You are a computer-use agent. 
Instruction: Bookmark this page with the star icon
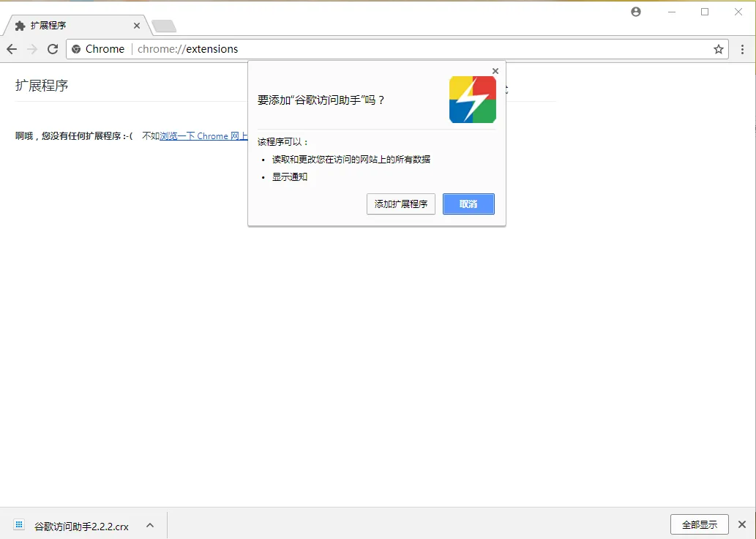tap(719, 49)
